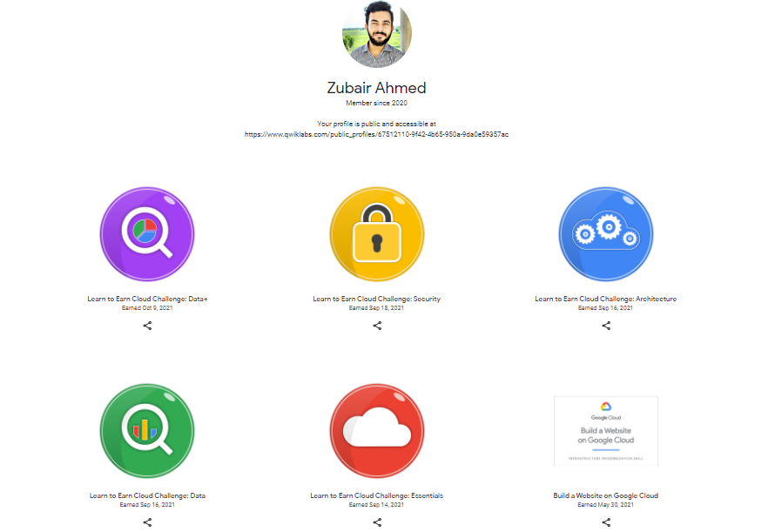Share the Data+ challenge badge

click(147, 326)
